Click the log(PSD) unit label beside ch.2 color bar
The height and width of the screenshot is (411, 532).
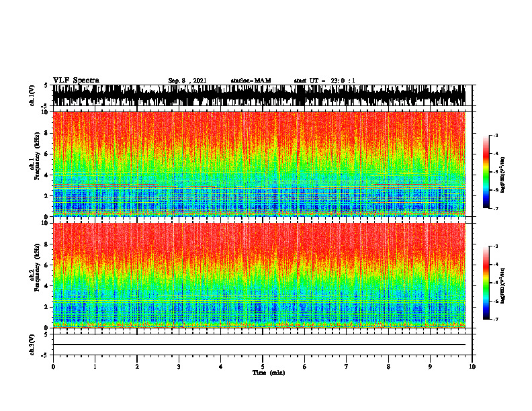coord(503,285)
